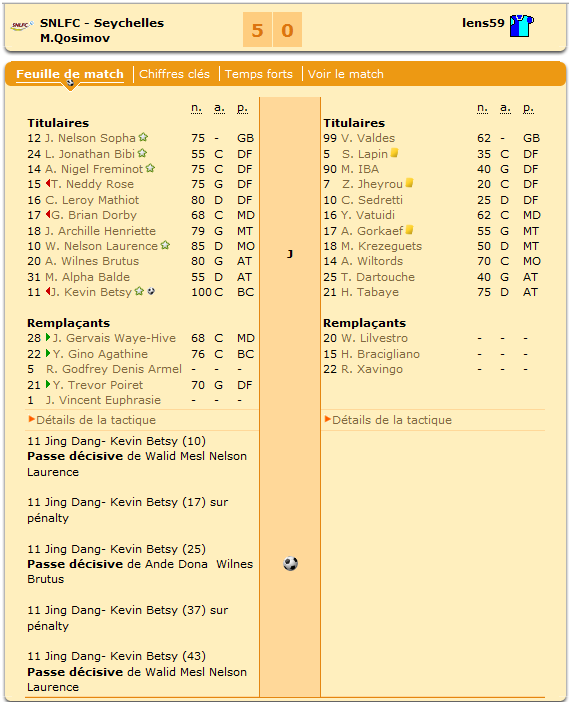Image resolution: width=571 pixels, height=702 pixels.
Task: Click the star icon beside J. Nelson Sopha
Action: click(x=143, y=137)
